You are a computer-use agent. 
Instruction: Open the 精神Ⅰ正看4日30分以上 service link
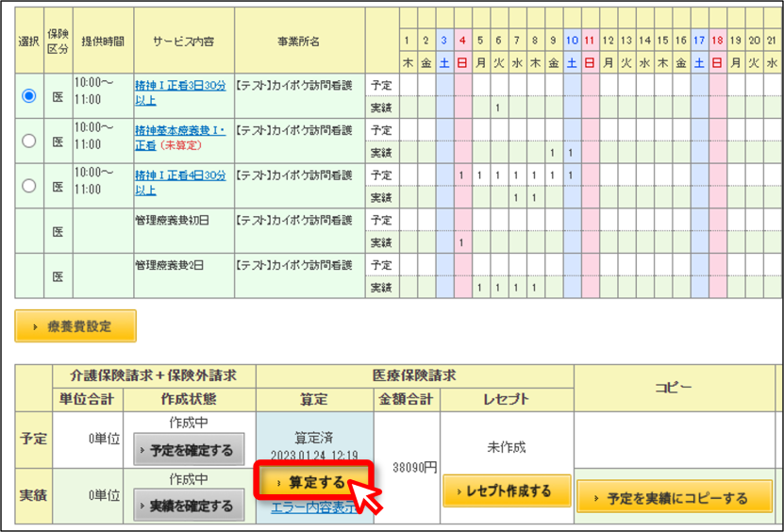180,183
